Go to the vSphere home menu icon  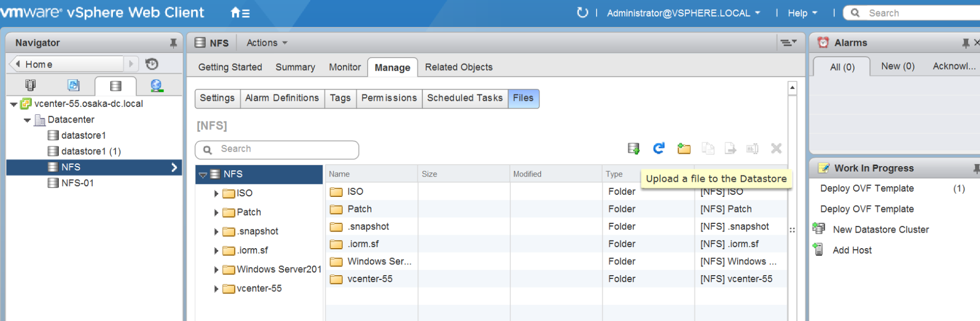click(240, 12)
